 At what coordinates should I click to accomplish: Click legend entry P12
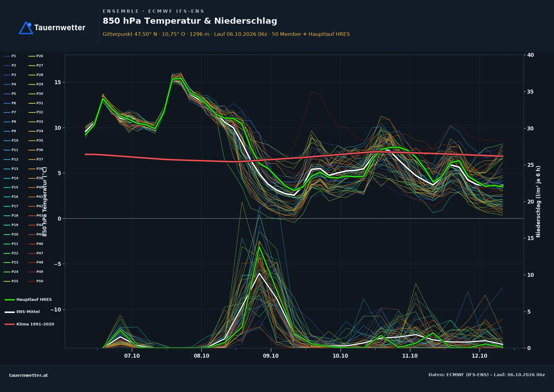(x=11, y=160)
